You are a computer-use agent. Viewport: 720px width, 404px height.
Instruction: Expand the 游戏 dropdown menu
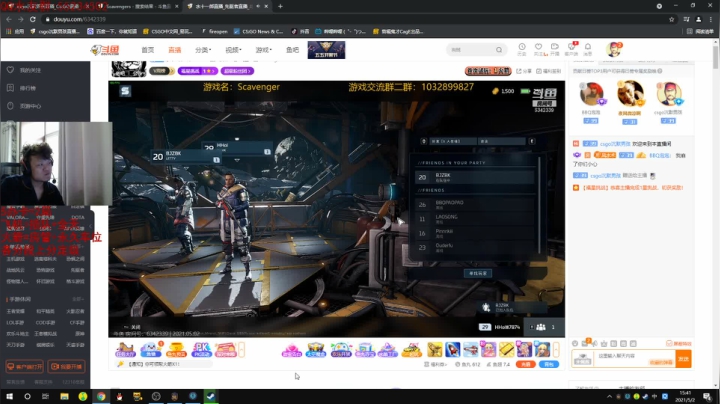tap(264, 50)
